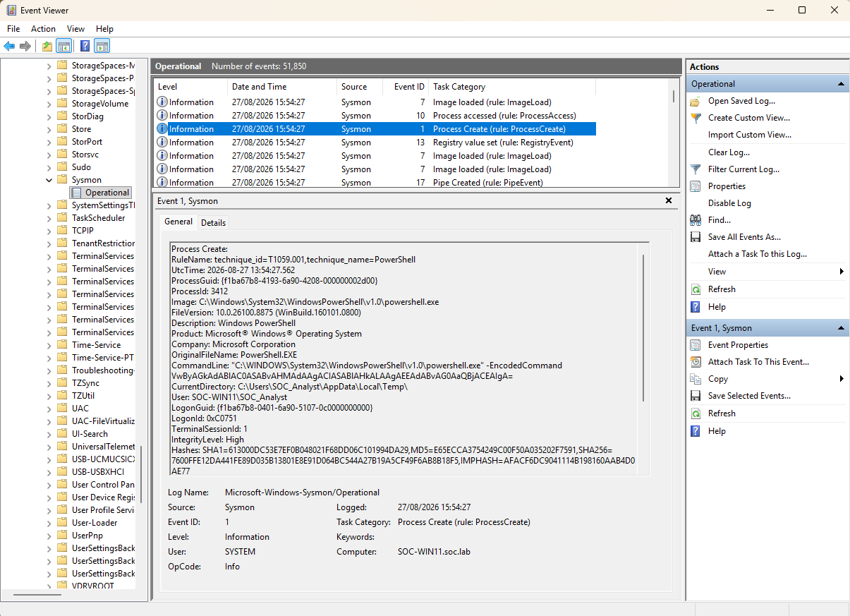
Task: Open the File menu
Action: (13, 29)
